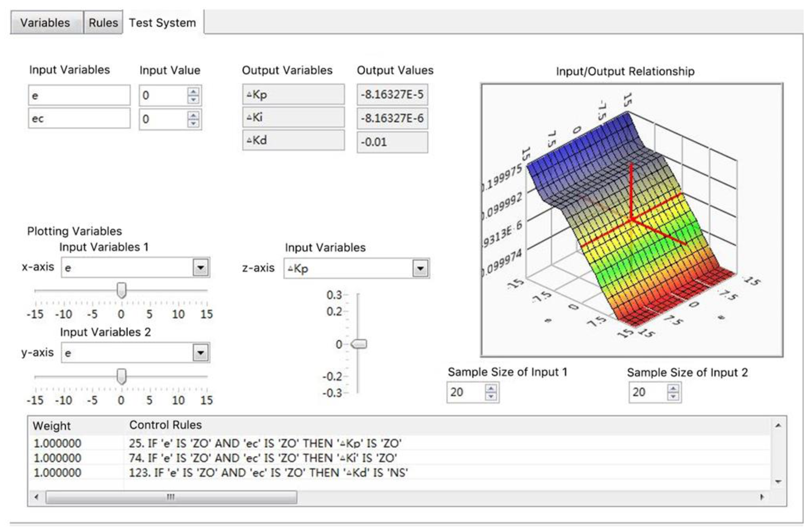Click decrement arrow for ec input value
Viewport: 812px width, 532px height.
pos(194,123)
